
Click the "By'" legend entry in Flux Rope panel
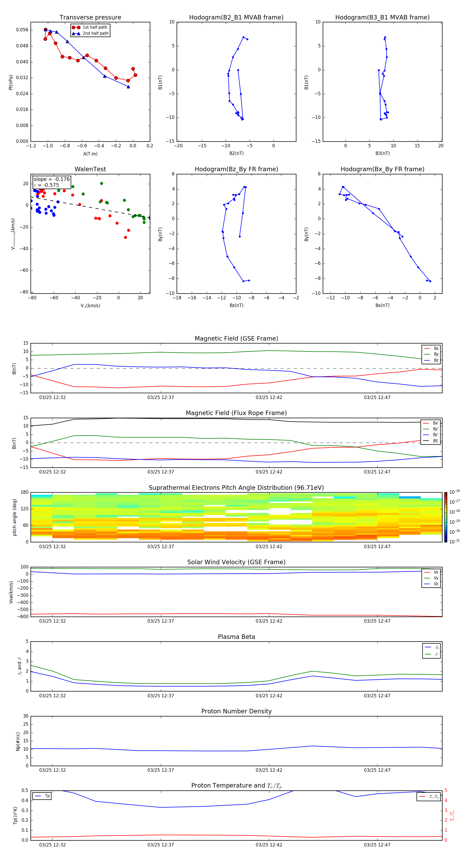[x=431, y=429]
